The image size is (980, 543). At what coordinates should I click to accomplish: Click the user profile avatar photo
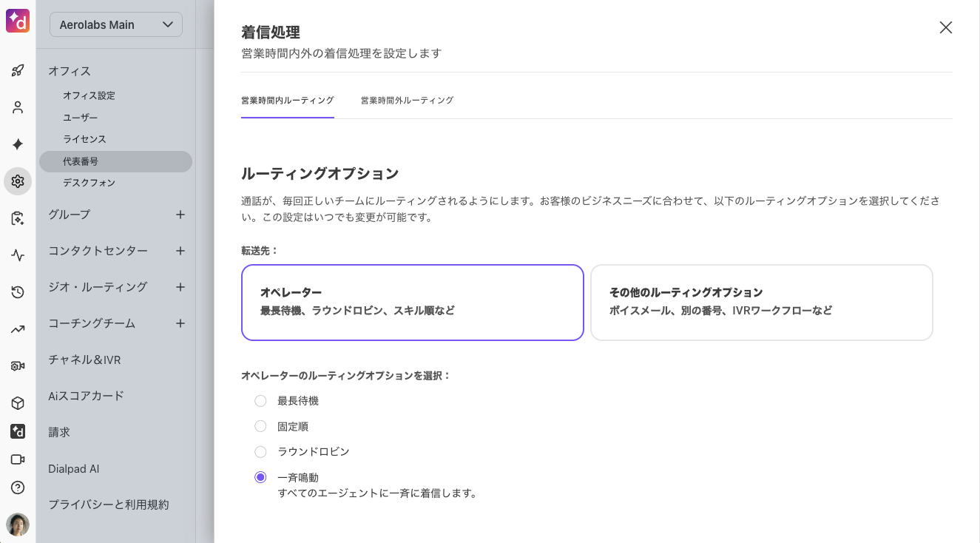18,525
